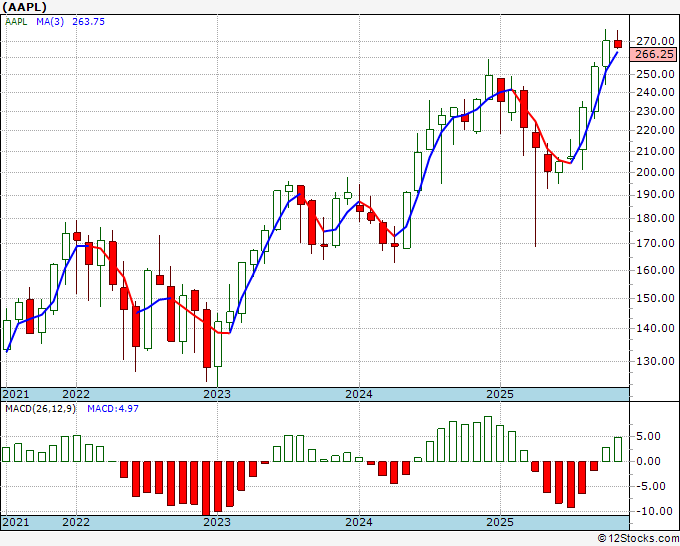Viewport: 680px width, 546px height.
Task: Click 2021 on the price chart time axis
Action: tap(16, 394)
